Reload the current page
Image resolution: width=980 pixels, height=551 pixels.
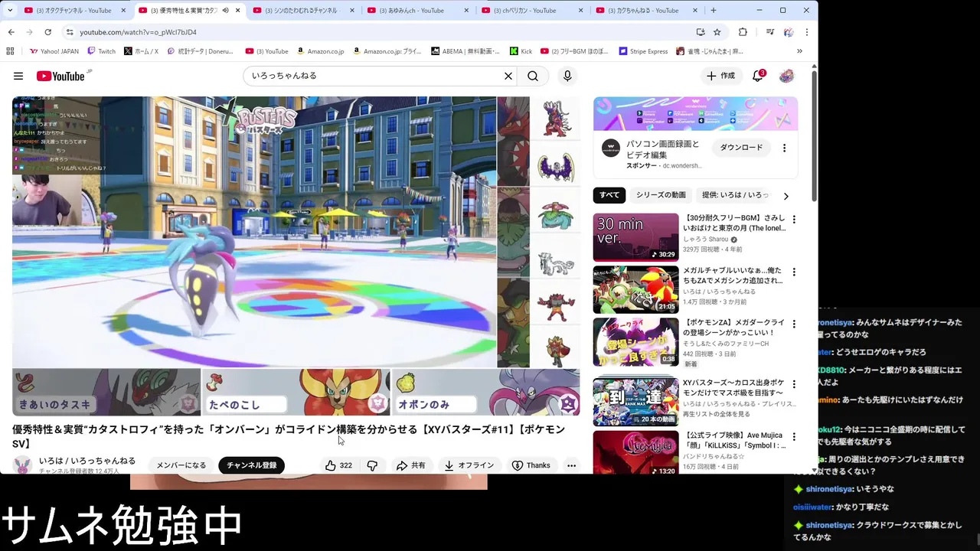[x=47, y=32]
